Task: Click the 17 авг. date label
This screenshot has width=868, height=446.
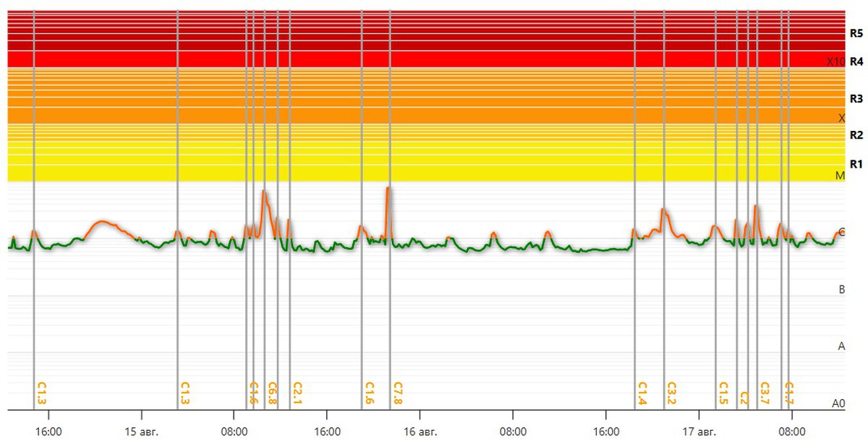Action: click(699, 432)
